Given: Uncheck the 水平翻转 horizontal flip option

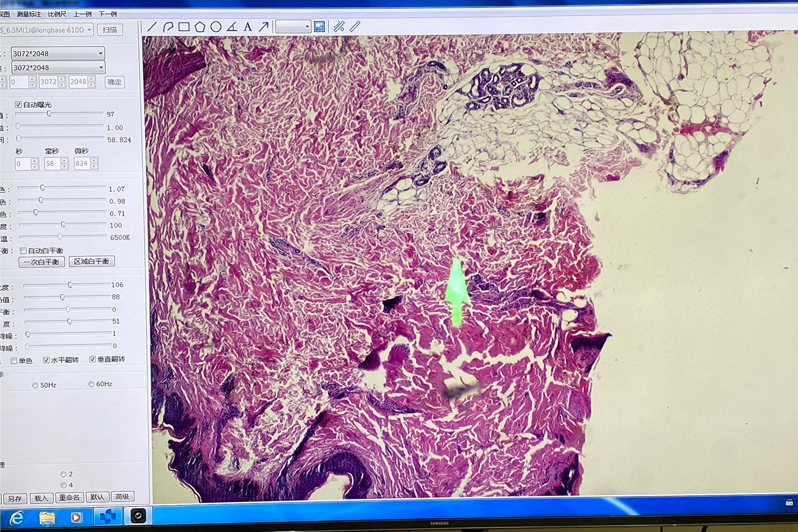Looking at the screenshot, I should click(x=46, y=360).
